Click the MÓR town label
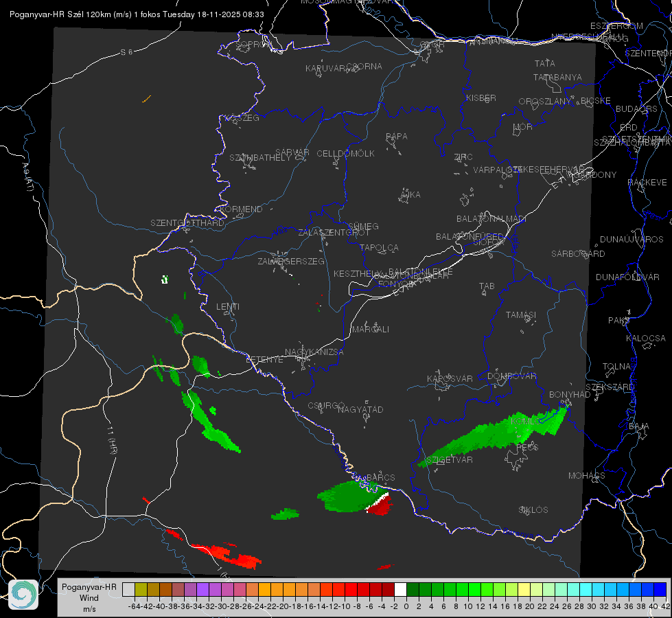Viewport: 672px width, 618px height. 523,127
